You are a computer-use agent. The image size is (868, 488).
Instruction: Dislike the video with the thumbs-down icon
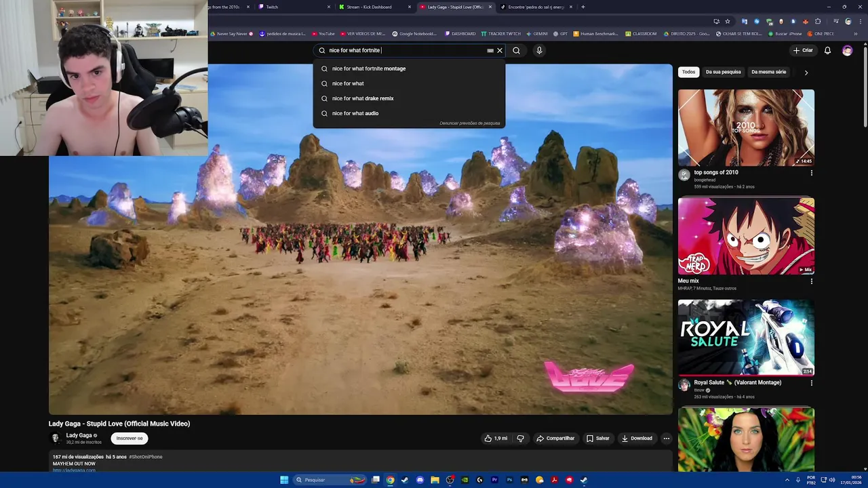point(521,439)
